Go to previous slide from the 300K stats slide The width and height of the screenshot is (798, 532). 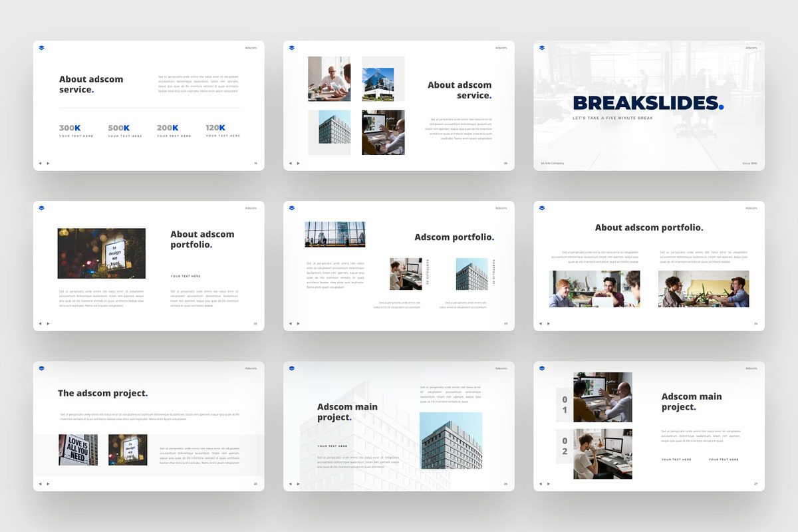point(40,163)
